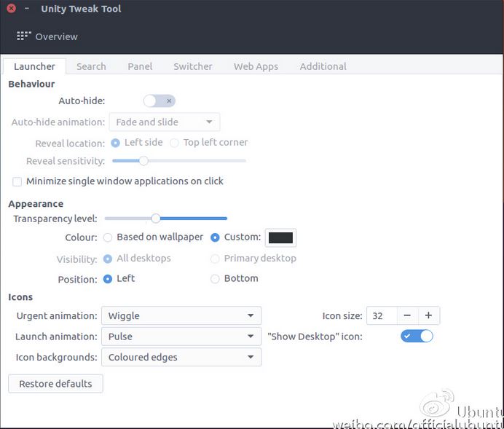Click the Transparency level slider handle

coord(155,218)
